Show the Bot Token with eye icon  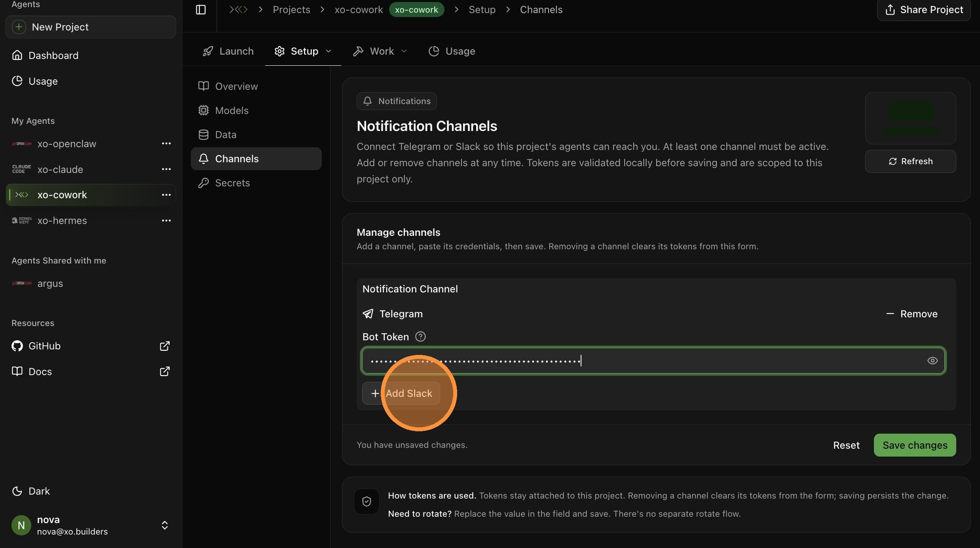coord(933,360)
